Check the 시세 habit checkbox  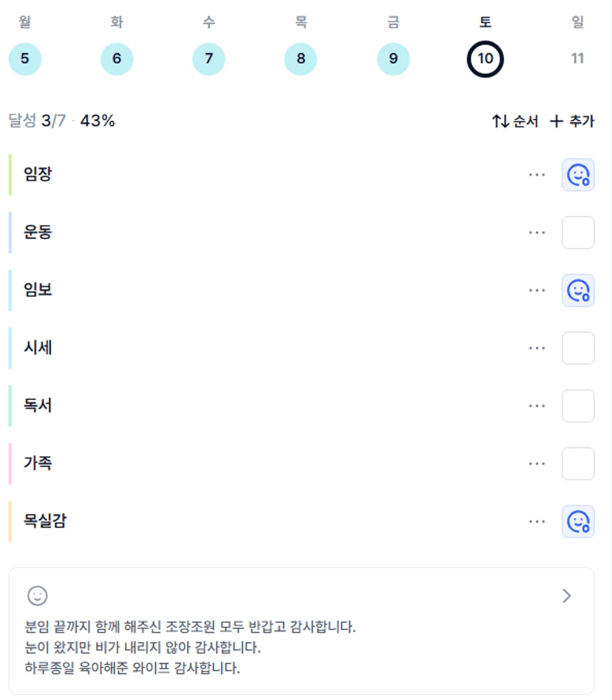coord(578,348)
